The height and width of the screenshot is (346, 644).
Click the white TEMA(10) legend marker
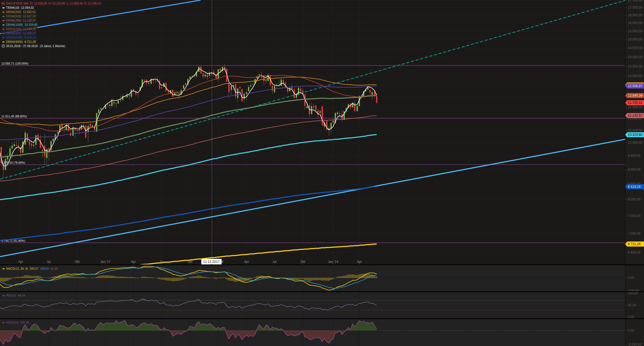3,8
